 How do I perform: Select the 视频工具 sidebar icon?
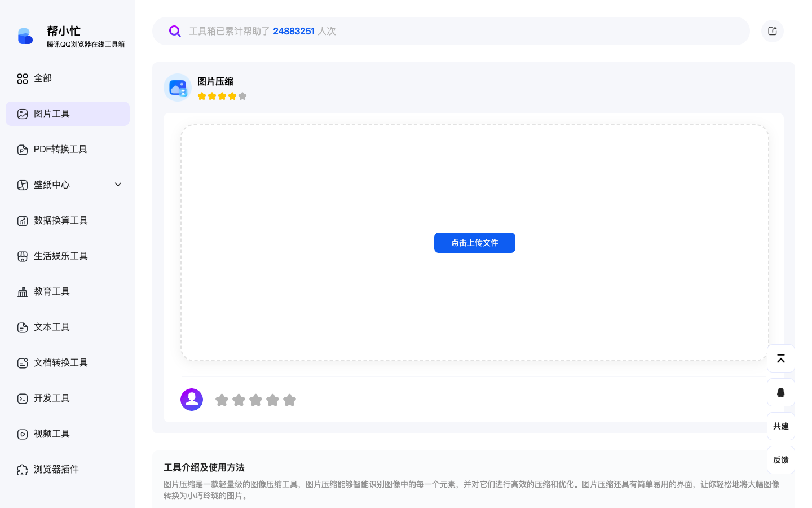(22, 433)
